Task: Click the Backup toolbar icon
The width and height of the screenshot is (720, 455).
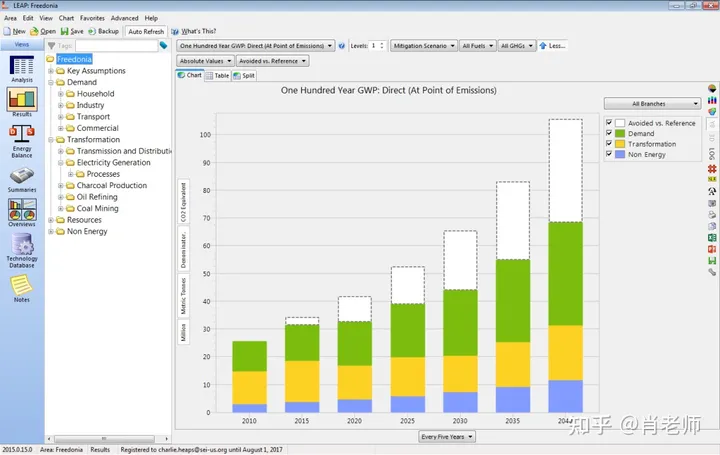Action: pyautogui.click(x=104, y=31)
